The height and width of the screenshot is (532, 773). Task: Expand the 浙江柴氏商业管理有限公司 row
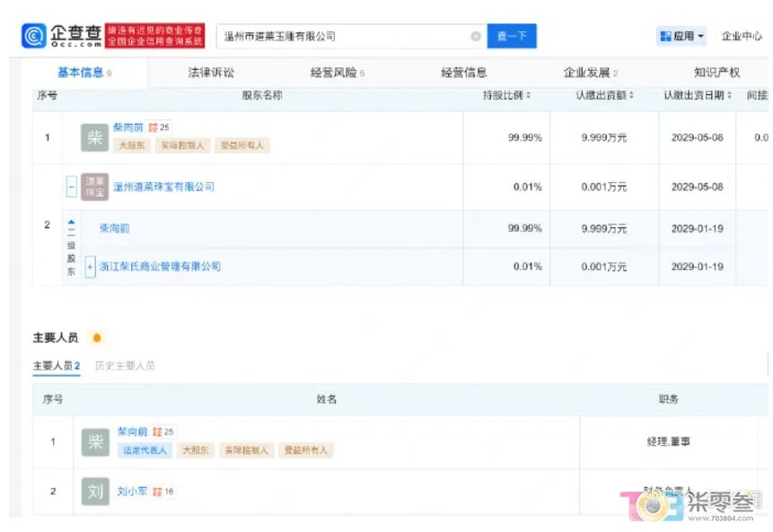click(x=90, y=266)
